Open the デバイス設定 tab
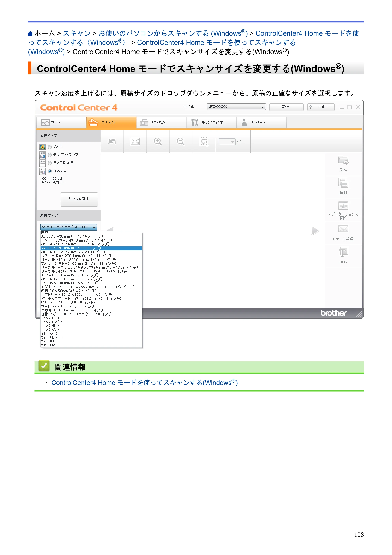This screenshot has width=392, height=555. coord(211,123)
